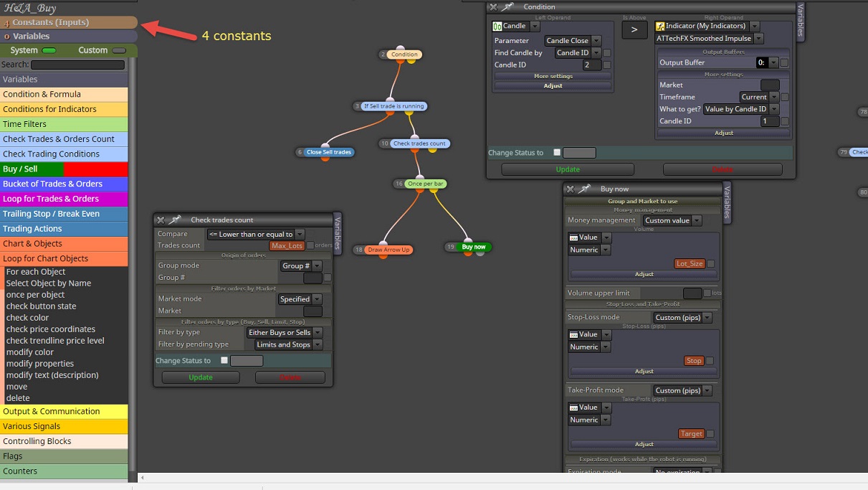Screen dimensions: 868x490
Task: Click Adjust in the Volume section
Action: [x=644, y=275]
